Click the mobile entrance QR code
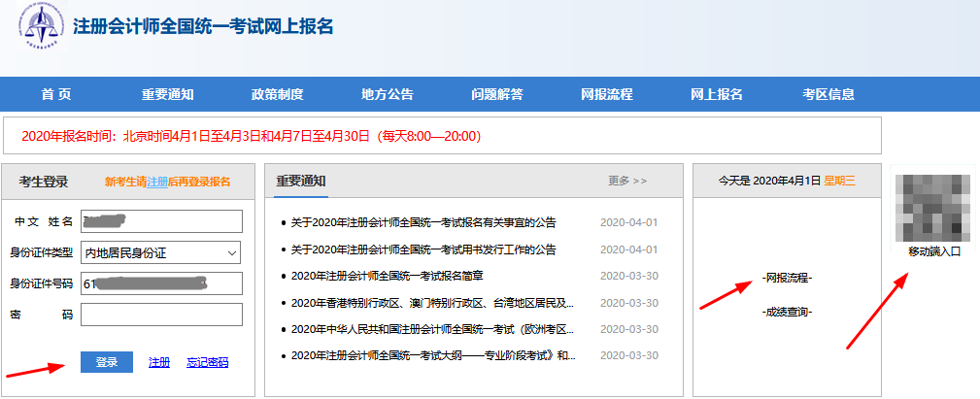This screenshot has height=399, width=980. (x=932, y=208)
